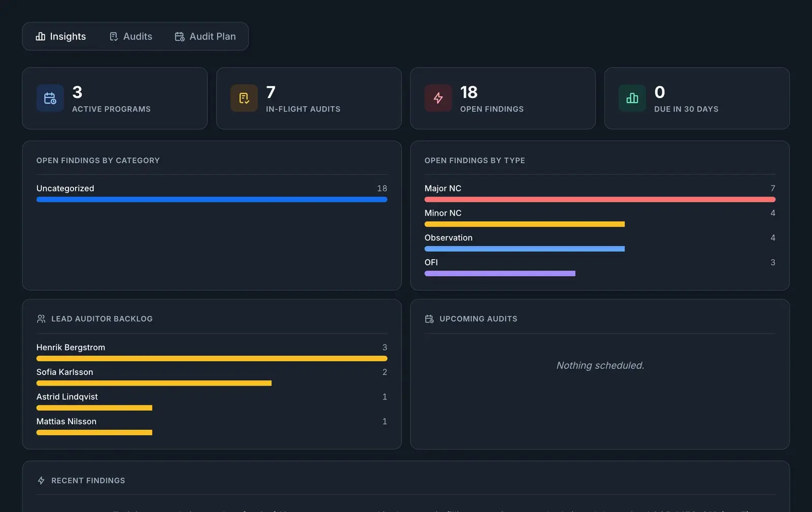Image resolution: width=812 pixels, height=512 pixels.
Task: Open the Audits tab
Action: pos(131,37)
